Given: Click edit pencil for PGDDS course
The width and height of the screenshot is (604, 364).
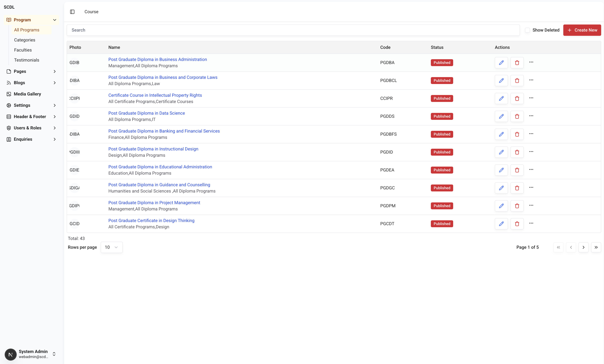Looking at the screenshot, I should coord(501,116).
